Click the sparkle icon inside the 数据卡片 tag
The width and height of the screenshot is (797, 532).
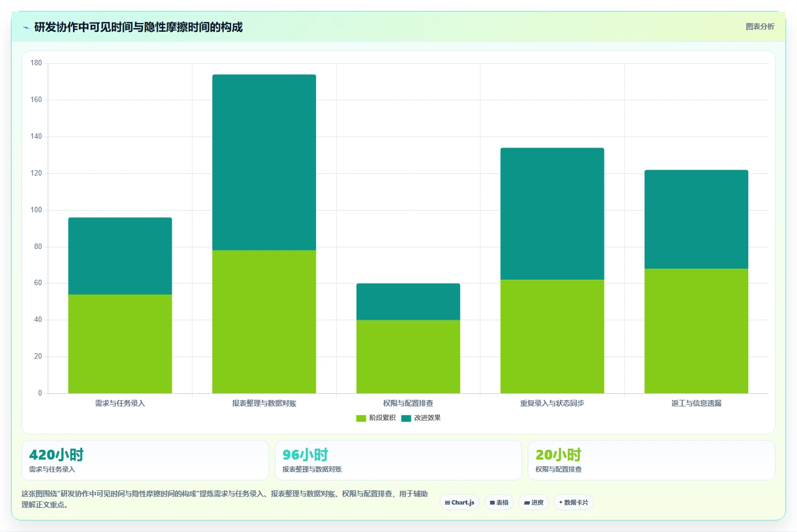561,502
